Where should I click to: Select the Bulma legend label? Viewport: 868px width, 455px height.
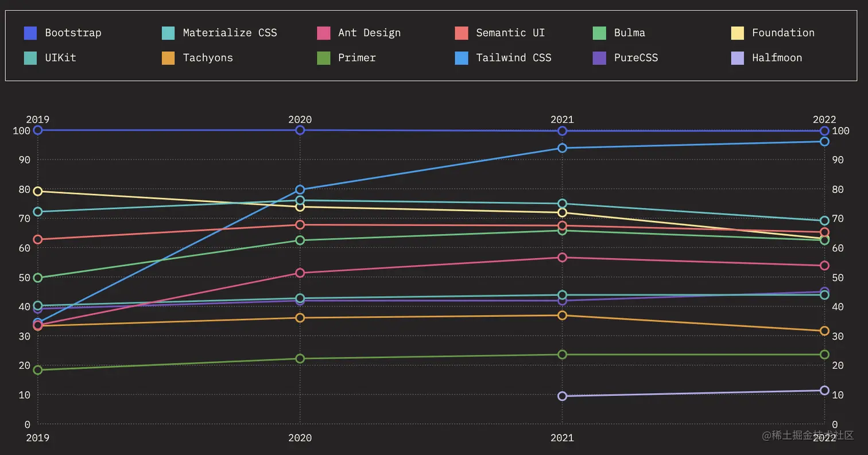tap(629, 33)
